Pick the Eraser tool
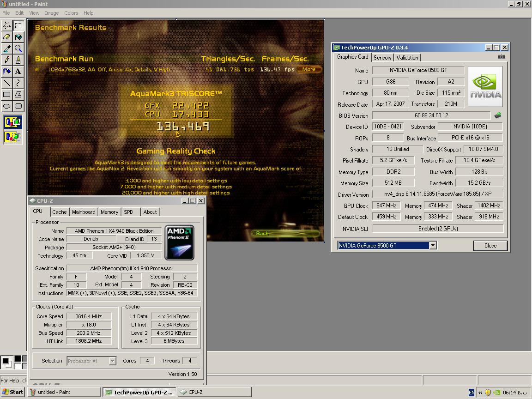This screenshot has width=532, height=399. 7,37
